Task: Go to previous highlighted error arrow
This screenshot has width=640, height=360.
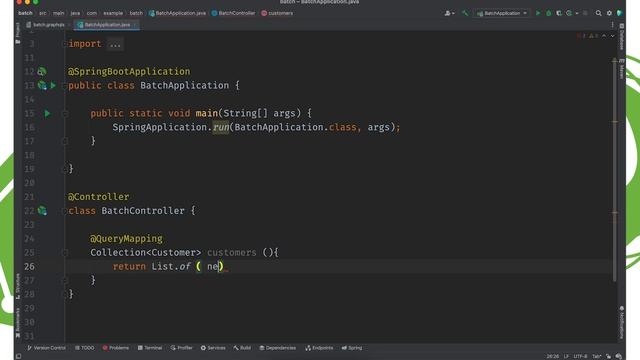Action: tap(604, 36)
